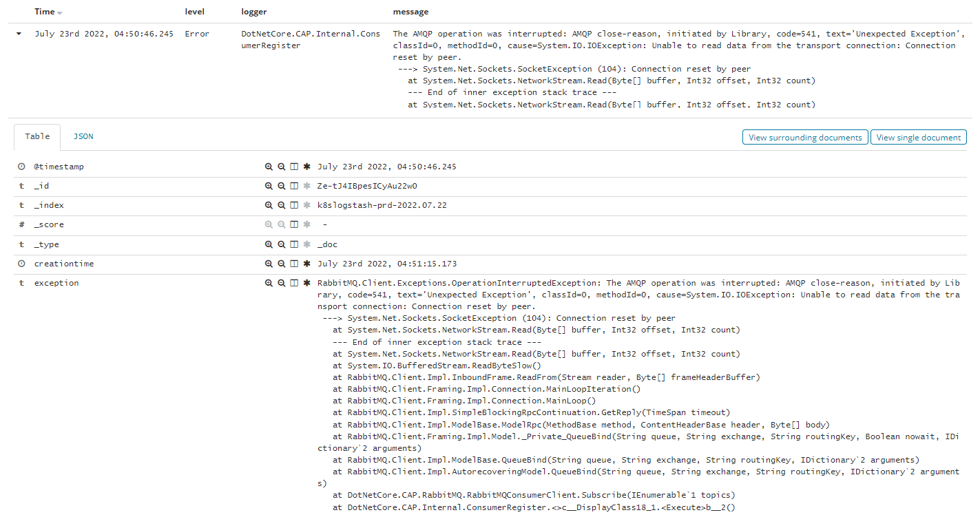Click View single document
The image size is (980, 517).
pos(918,137)
